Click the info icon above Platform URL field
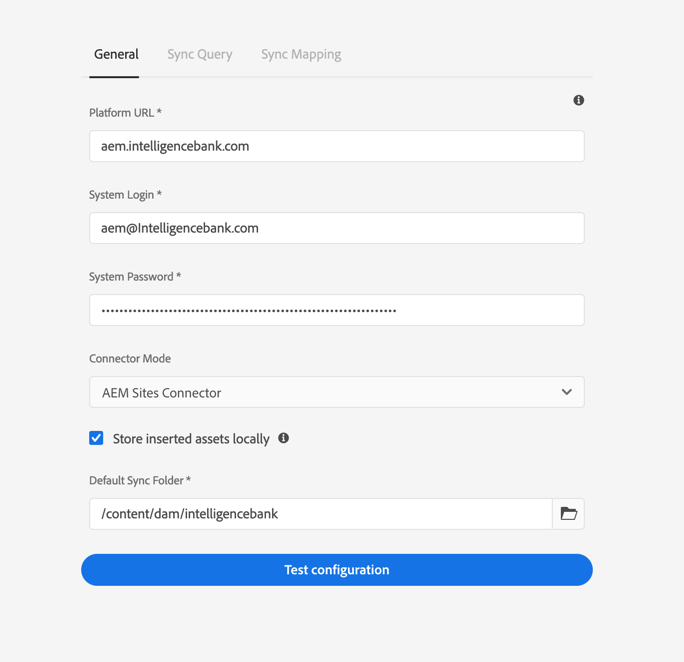This screenshot has width=684, height=662. click(579, 100)
